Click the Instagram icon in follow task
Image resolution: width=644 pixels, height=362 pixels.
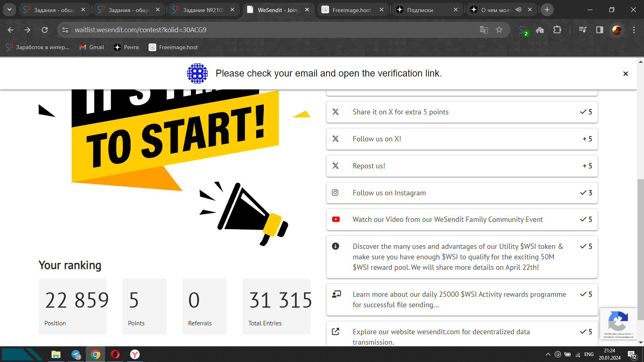pos(335,192)
